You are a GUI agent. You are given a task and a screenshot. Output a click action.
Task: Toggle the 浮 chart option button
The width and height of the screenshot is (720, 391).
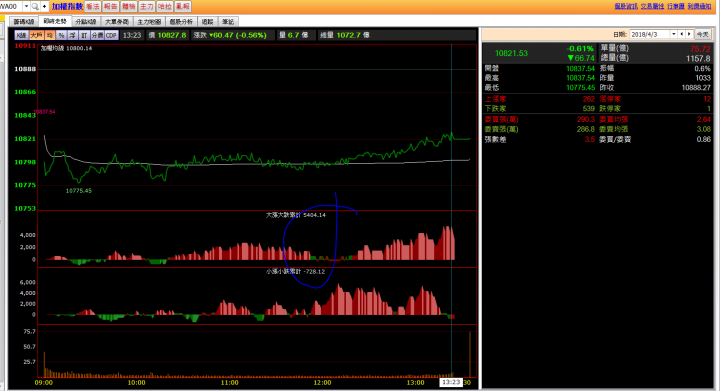[x=73, y=35]
